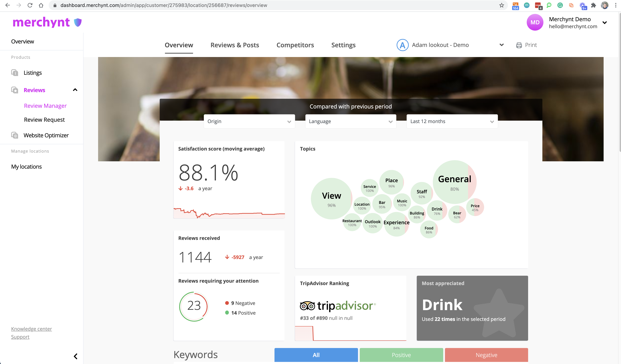The image size is (621, 364).
Task: Filter keywords by Positive
Action: pyautogui.click(x=401, y=355)
